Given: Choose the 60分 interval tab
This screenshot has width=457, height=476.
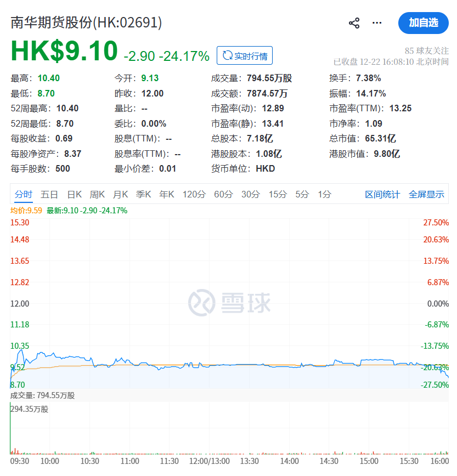Looking at the screenshot, I should click(223, 194).
